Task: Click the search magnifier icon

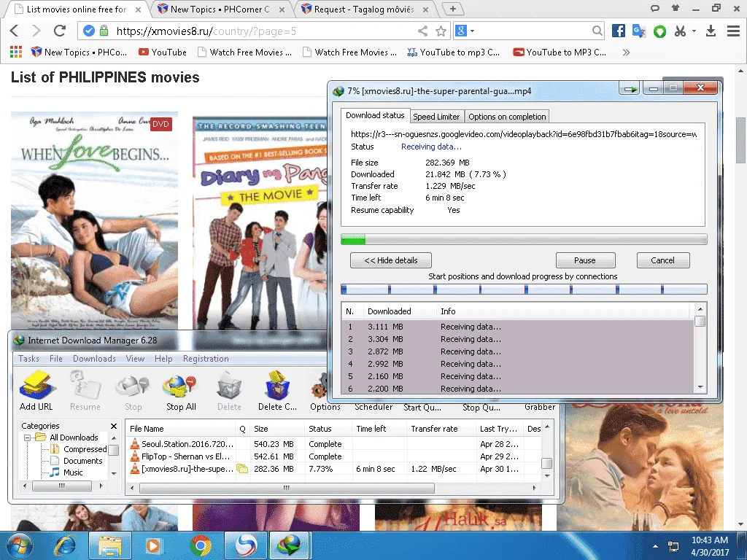Action: click(597, 31)
